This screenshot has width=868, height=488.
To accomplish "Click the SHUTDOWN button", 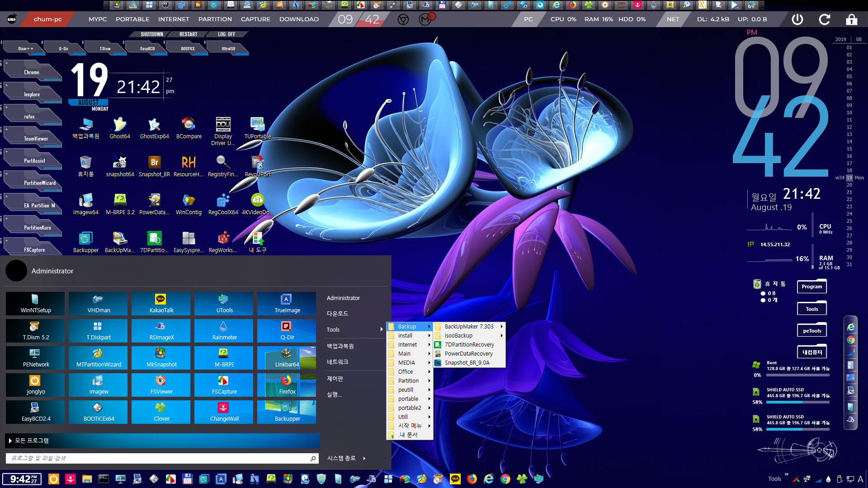I will pyautogui.click(x=151, y=34).
